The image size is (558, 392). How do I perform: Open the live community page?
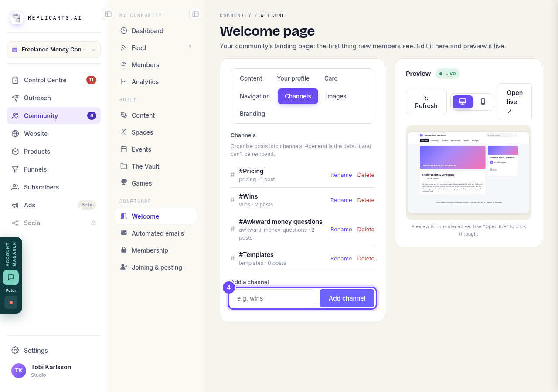click(515, 102)
